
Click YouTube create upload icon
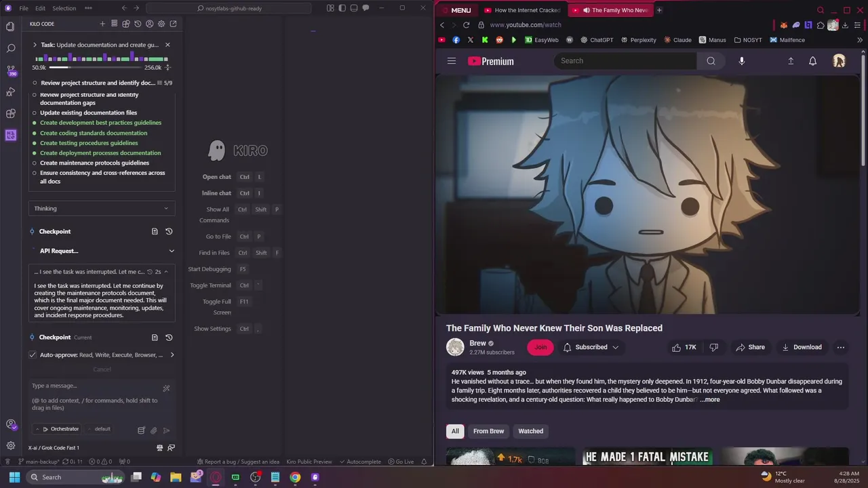click(791, 61)
